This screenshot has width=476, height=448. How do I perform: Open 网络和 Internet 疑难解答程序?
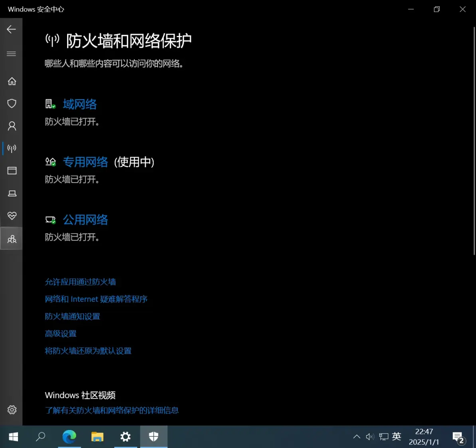pyautogui.click(x=96, y=299)
